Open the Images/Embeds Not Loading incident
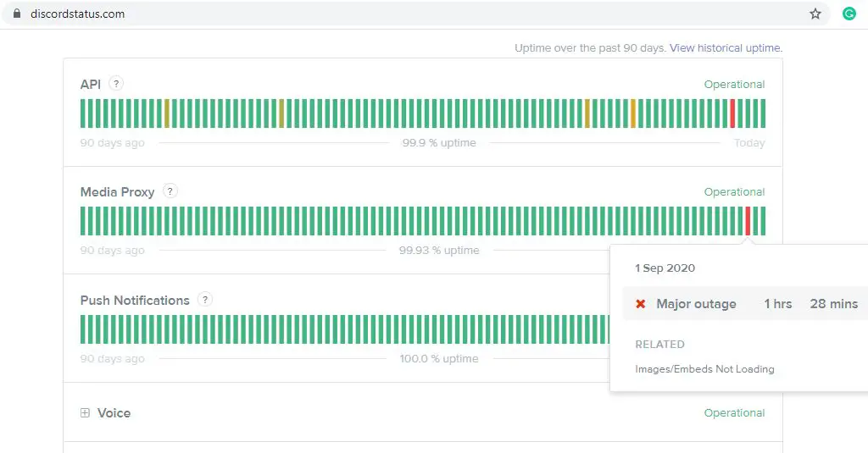 tap(704, 369)
